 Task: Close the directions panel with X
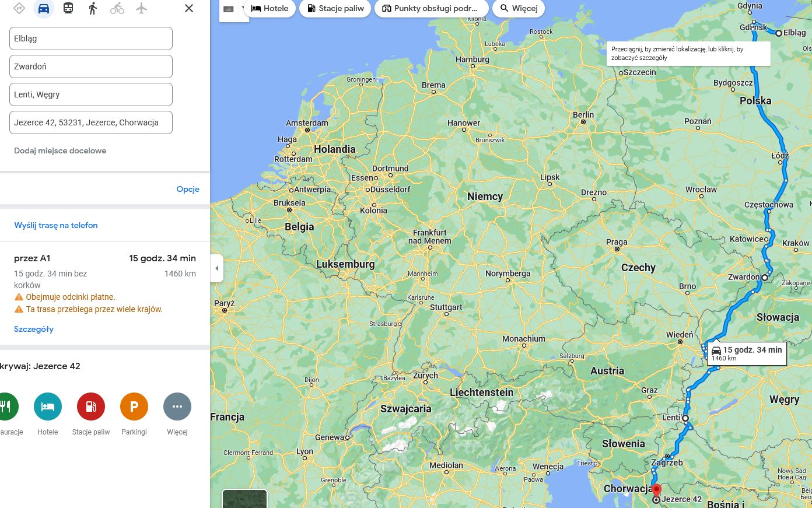189,9
